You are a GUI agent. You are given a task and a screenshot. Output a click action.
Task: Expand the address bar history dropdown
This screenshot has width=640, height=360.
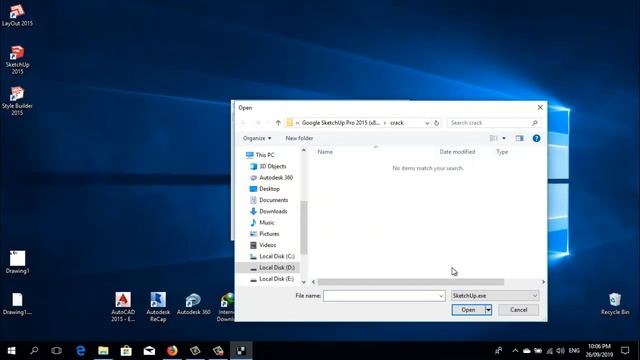point(427,122)
